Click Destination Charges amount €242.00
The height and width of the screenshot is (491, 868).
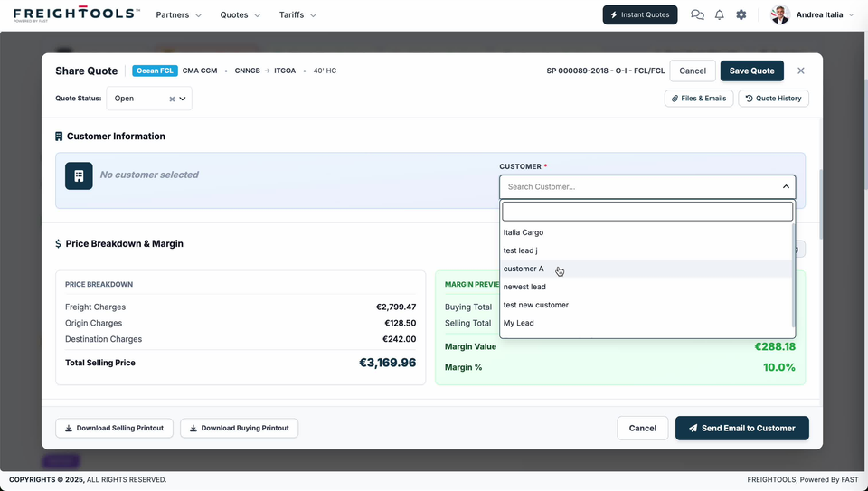pos(399,339)
